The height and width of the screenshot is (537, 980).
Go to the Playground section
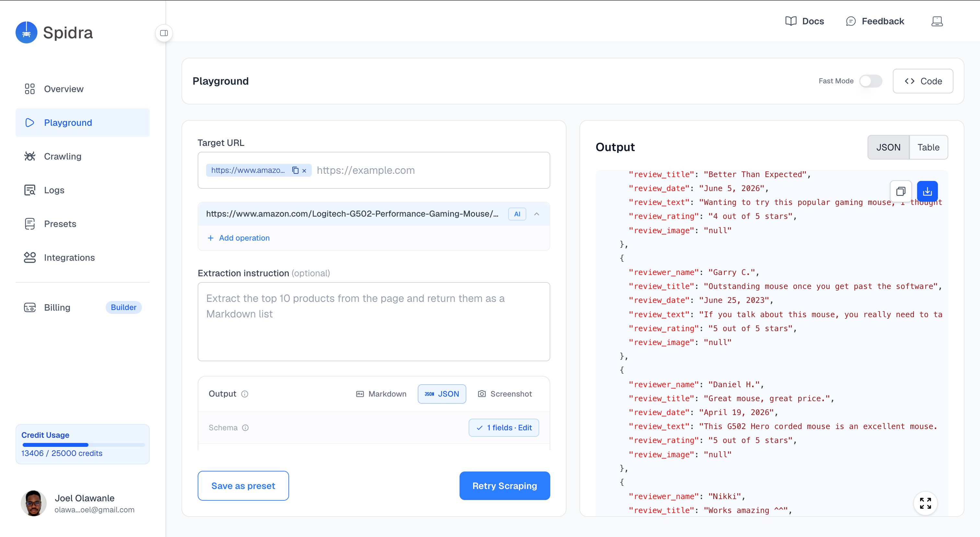pyautogui.click(x=83, y=123)
